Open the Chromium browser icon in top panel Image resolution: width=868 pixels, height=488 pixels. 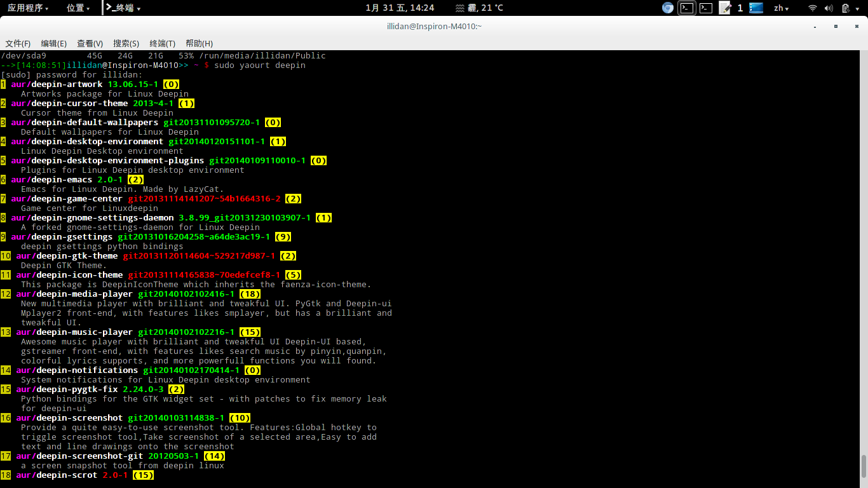point(667,8)
